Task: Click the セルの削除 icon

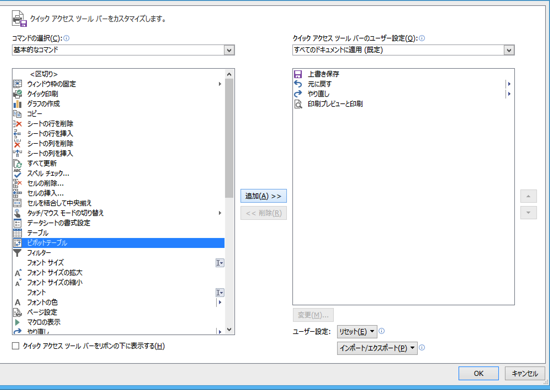Action: pyautogui.click(x=17, y=183)
